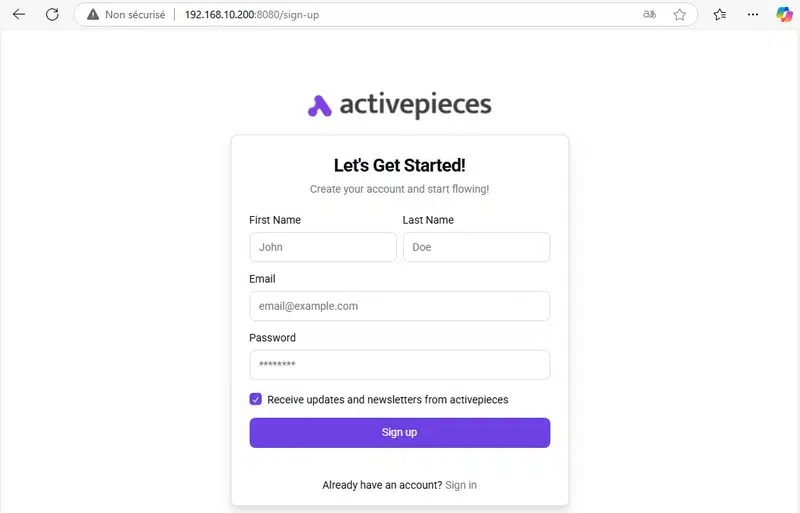Uncheck the newsletter updates checkbox

click(x=256, y=399)
